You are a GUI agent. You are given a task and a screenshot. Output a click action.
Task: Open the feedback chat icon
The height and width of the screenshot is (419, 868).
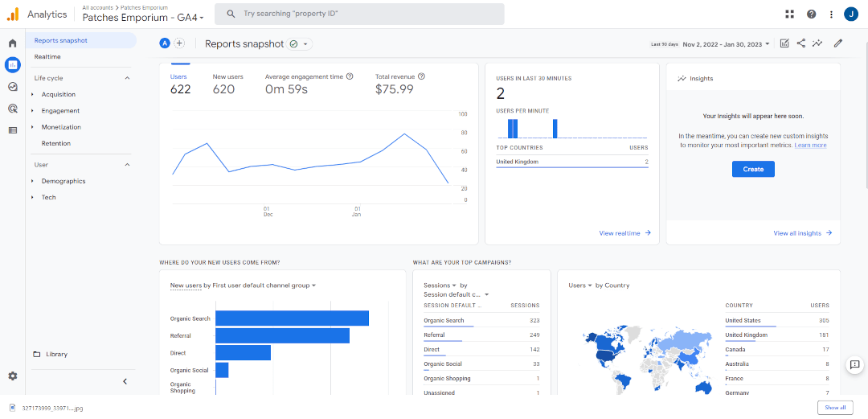click(854, 364)
